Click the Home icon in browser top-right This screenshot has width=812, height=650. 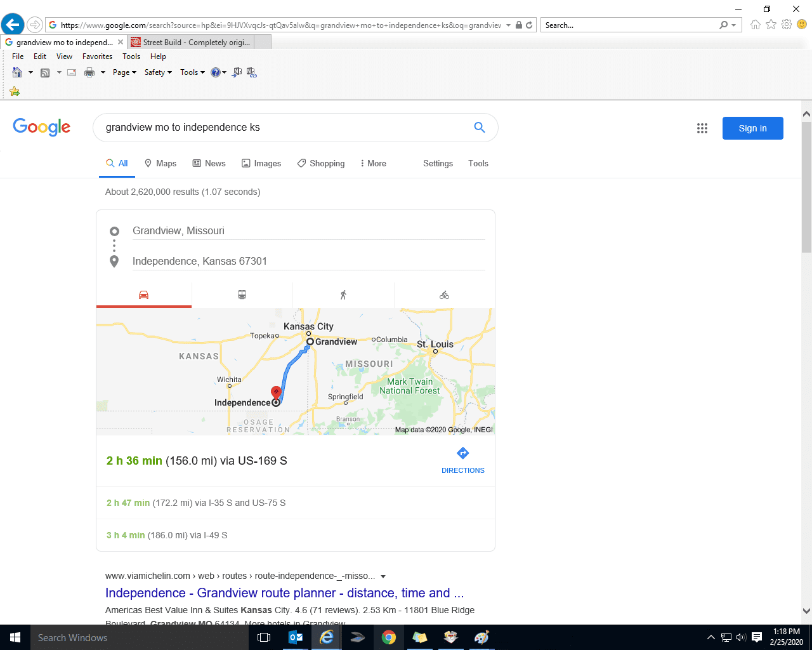coord(755,25)
